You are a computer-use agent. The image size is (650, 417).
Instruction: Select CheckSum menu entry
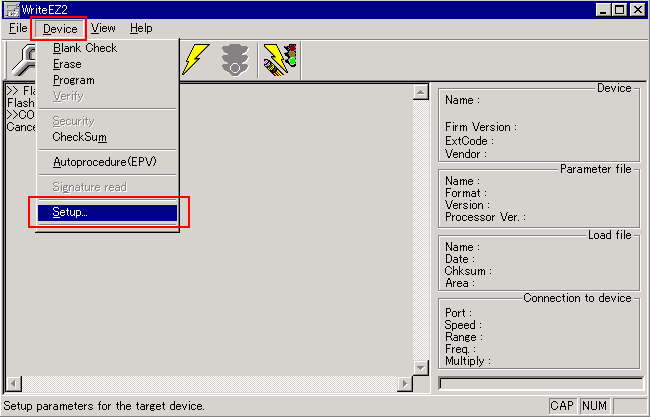107,137
